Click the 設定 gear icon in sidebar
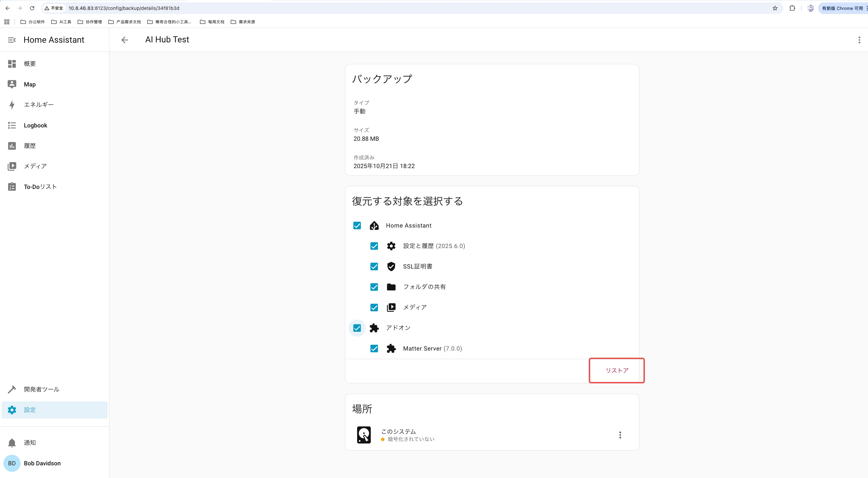The height and width of the screenshot is (478, 868). [12, 410]
